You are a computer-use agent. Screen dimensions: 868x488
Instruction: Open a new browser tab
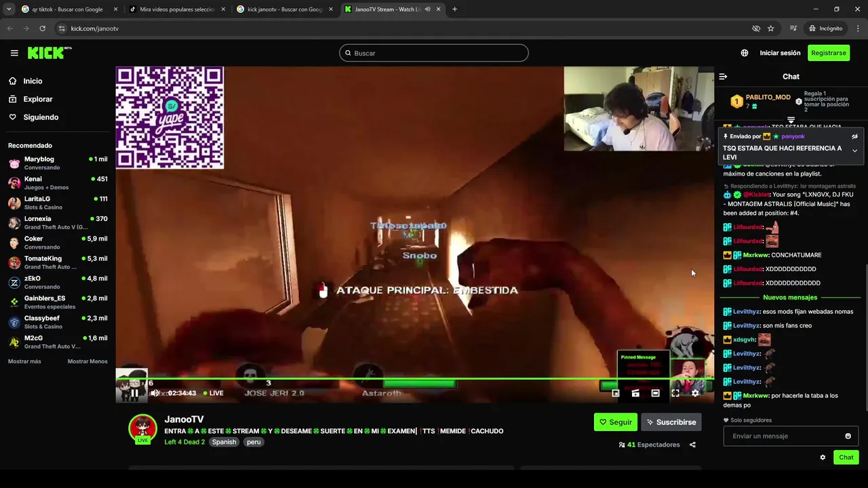[x=454, y=9]
